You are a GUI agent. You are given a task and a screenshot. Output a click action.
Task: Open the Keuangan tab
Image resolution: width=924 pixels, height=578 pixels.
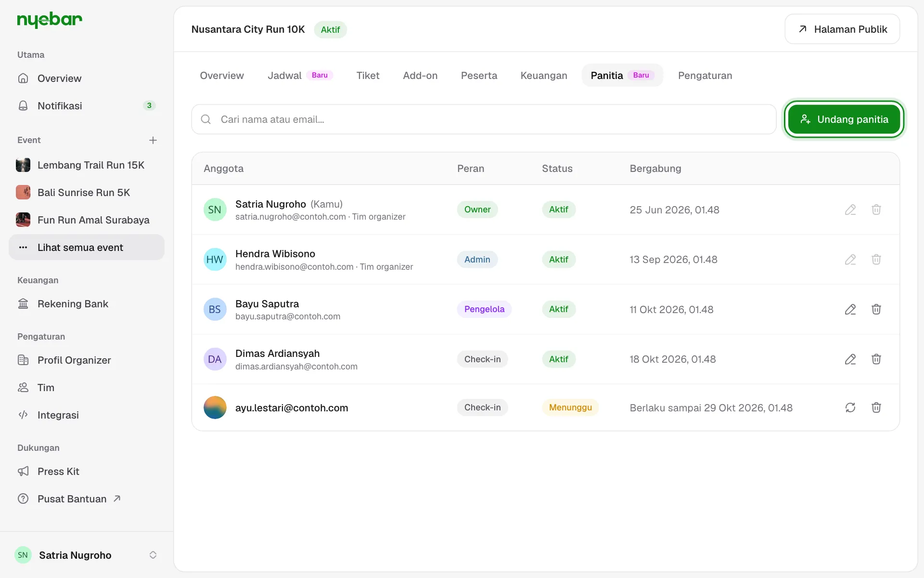544,76
